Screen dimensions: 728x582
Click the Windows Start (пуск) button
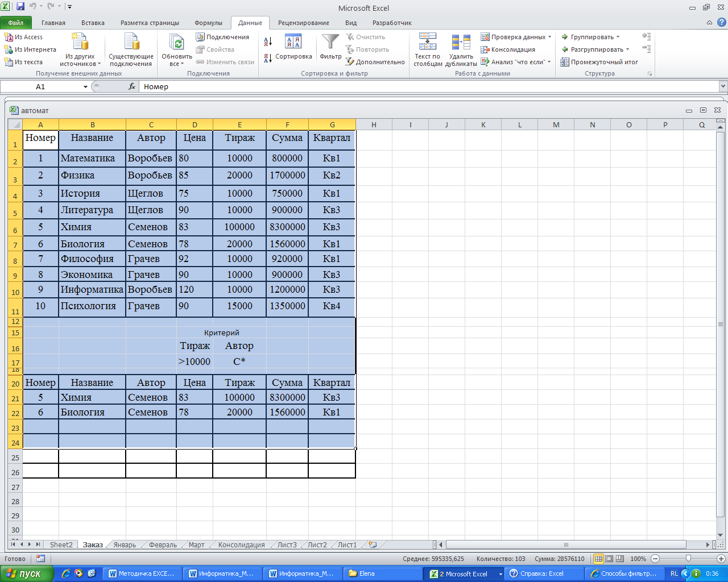point(26,573)
